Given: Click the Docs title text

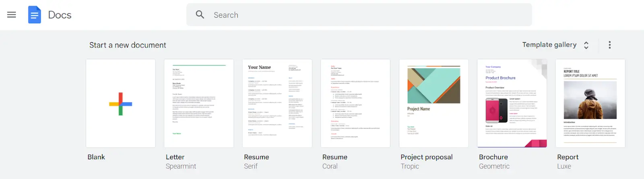Looking at the screenshot, I should (60, 15).
